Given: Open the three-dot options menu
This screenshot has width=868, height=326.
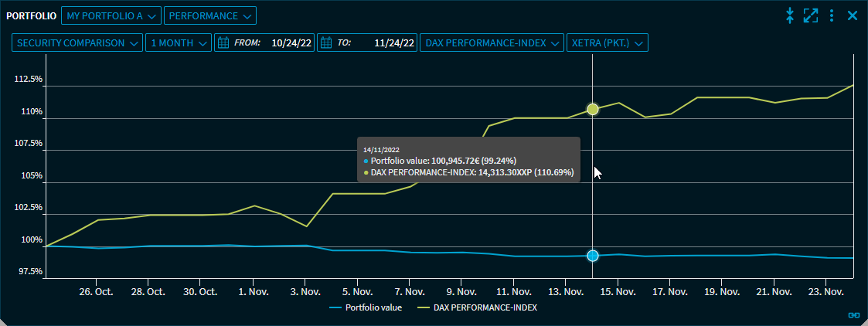Looking at the screenshot, I should pyautogui.click(x=832, y=15).
